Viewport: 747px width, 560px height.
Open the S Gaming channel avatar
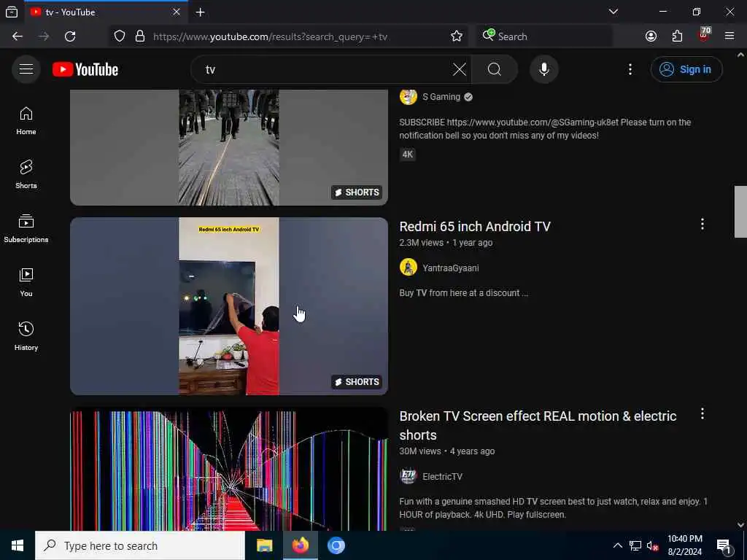[409, 97]
